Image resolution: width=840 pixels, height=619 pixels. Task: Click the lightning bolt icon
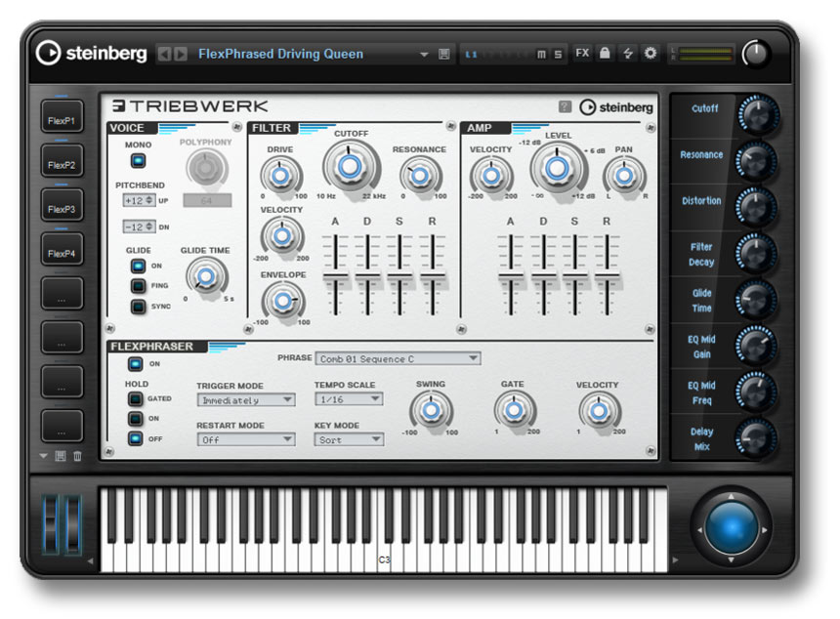[628, 53]
